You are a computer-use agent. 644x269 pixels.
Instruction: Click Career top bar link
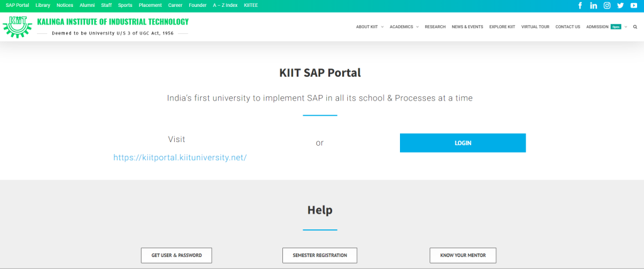pos(175,5)
